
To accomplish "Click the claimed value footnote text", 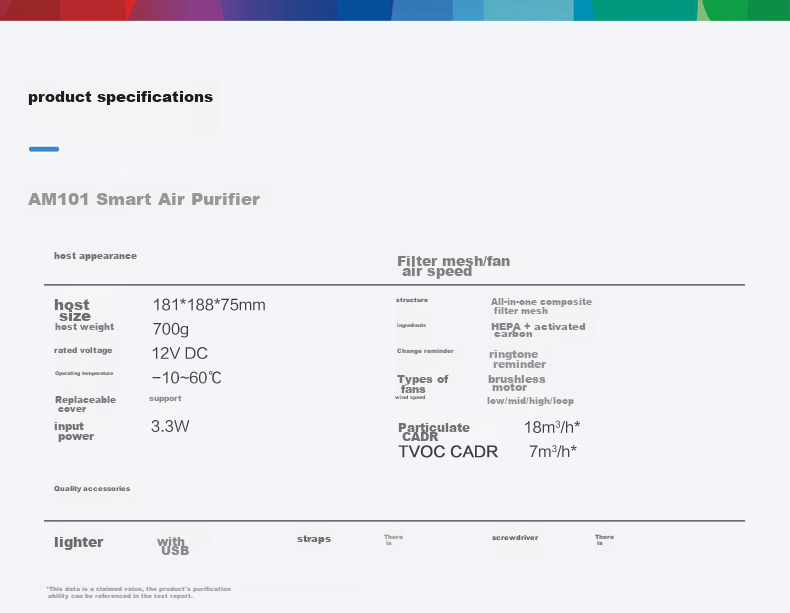I will [139, 592].
